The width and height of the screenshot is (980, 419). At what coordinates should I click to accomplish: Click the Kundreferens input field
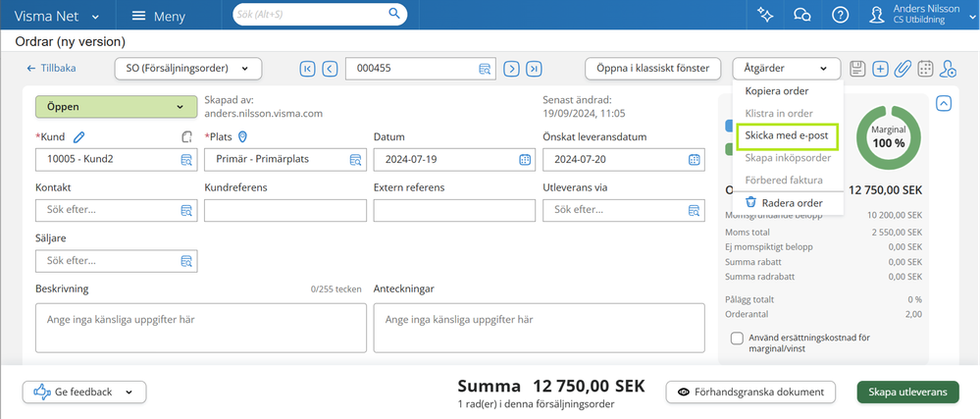click(285, 210)
